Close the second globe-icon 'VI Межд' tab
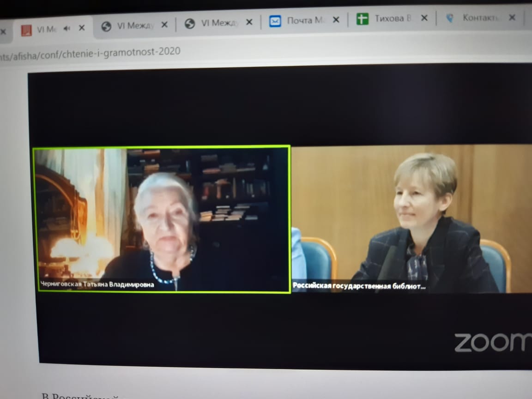The width and height of the screenshot is (532, 399). (x=249, y=22)
